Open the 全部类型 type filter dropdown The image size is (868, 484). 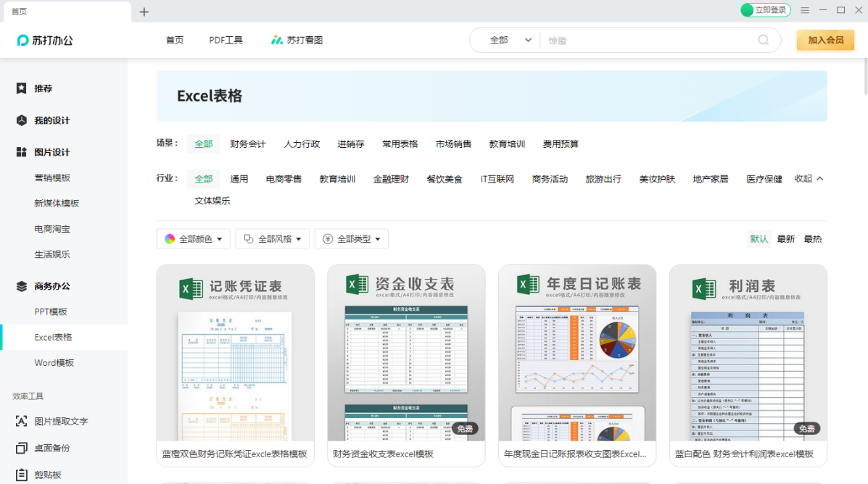[352, 239]
